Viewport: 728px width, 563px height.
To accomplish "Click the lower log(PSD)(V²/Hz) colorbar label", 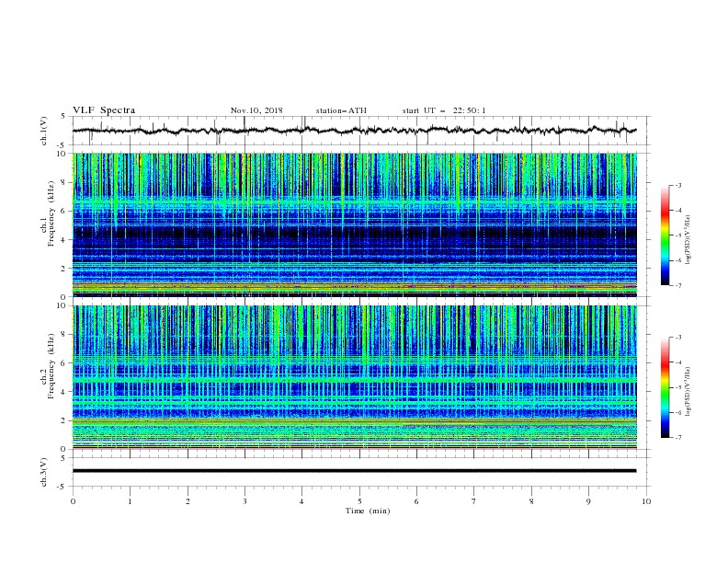I will pyautogui.click(x=688, y=392).
